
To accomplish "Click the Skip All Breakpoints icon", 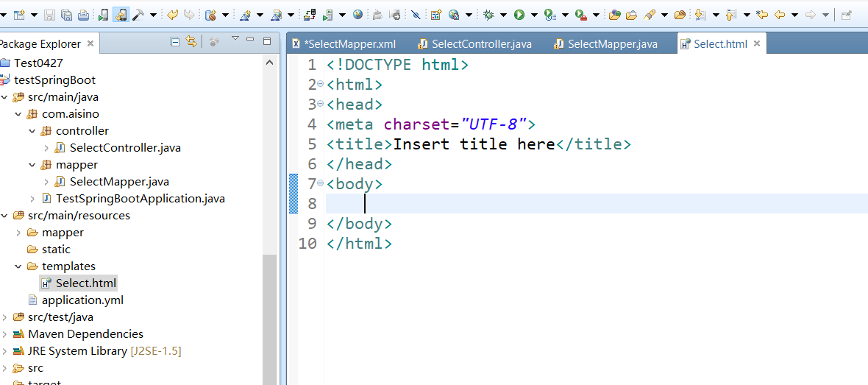I will 415,15.
